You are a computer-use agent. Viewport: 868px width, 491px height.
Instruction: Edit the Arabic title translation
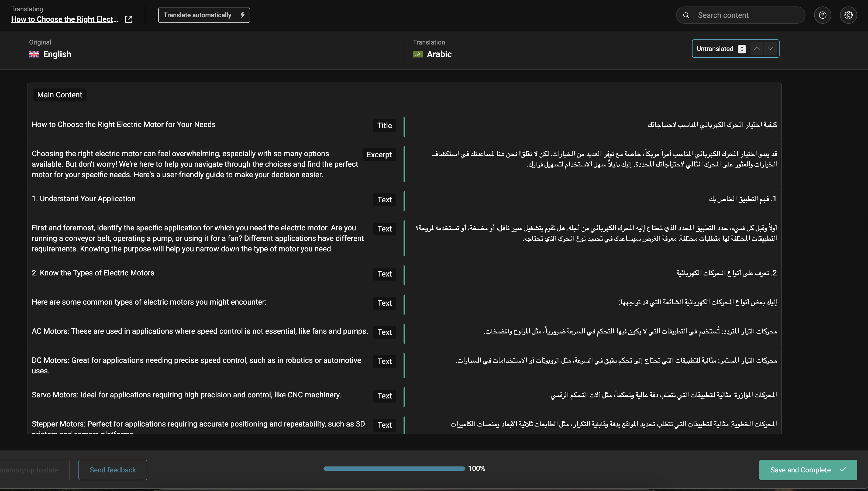coord(712,125)
